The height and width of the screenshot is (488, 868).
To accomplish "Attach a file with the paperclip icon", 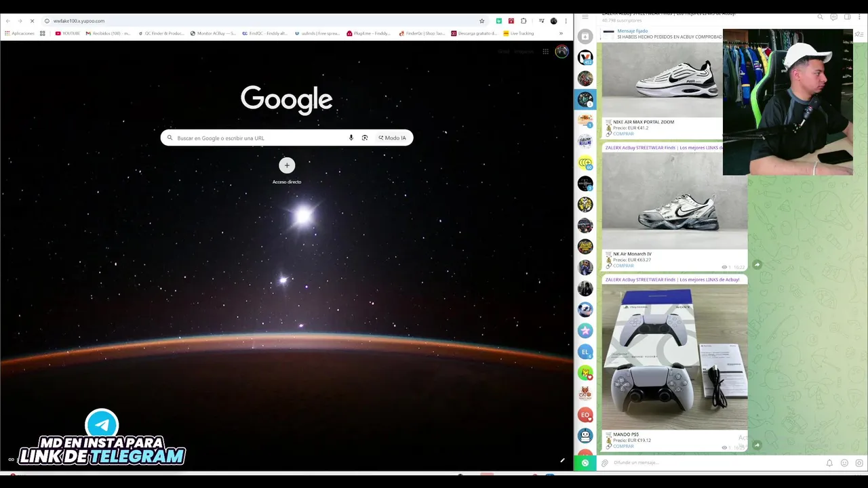I will coord(605,463).
